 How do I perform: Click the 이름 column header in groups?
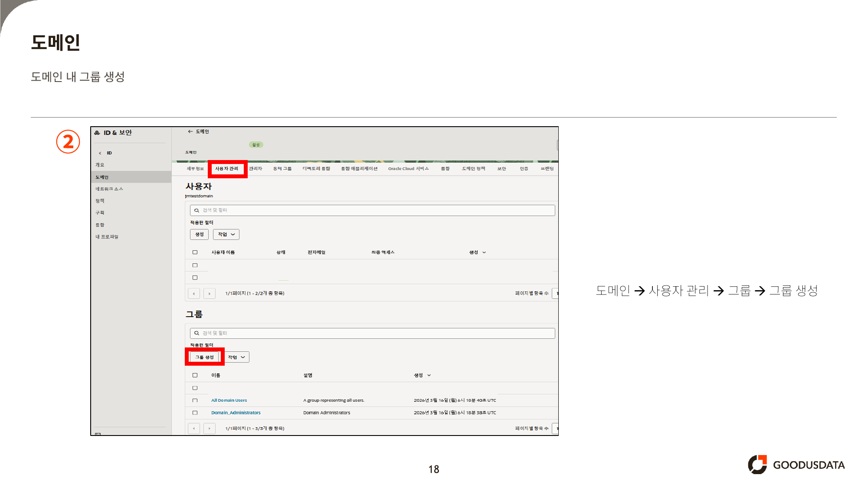[216, 375]
